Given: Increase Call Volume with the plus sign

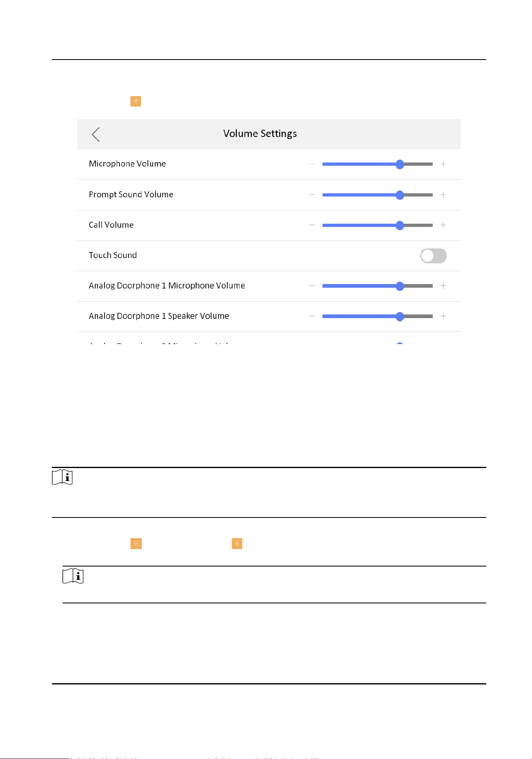Looking at the screenshot, I should click(443, 225).
